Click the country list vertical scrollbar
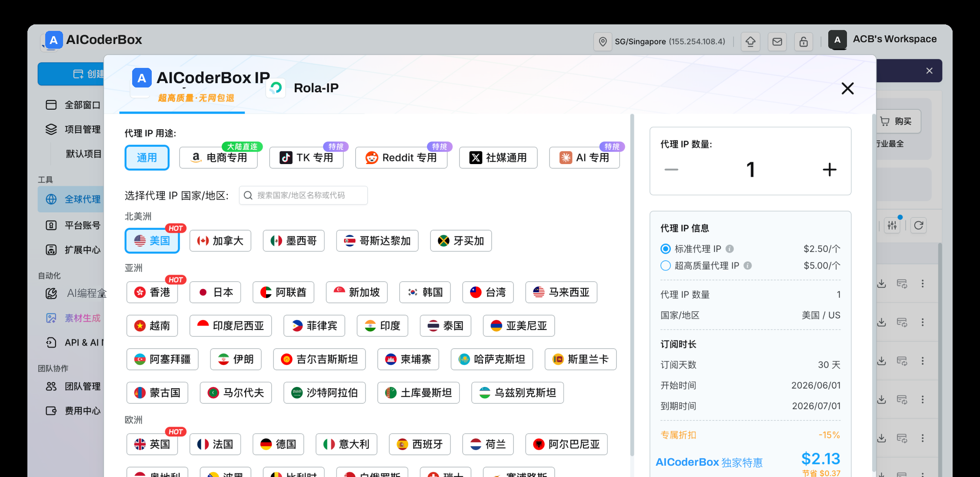The height and width of the screenshot is (477, 980). pos(632,285)
